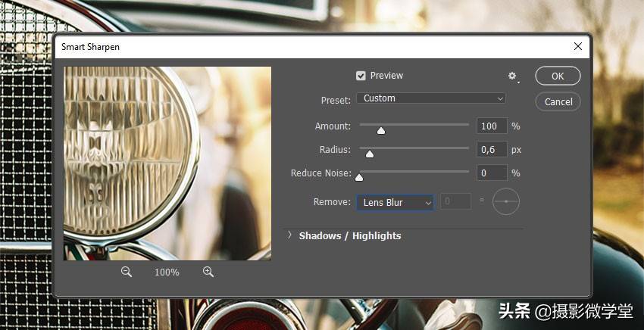Image resolution: width=644 pixels, height=330 pixels.
Task: Click the Radius slider handle
Action: coord(370,154)
